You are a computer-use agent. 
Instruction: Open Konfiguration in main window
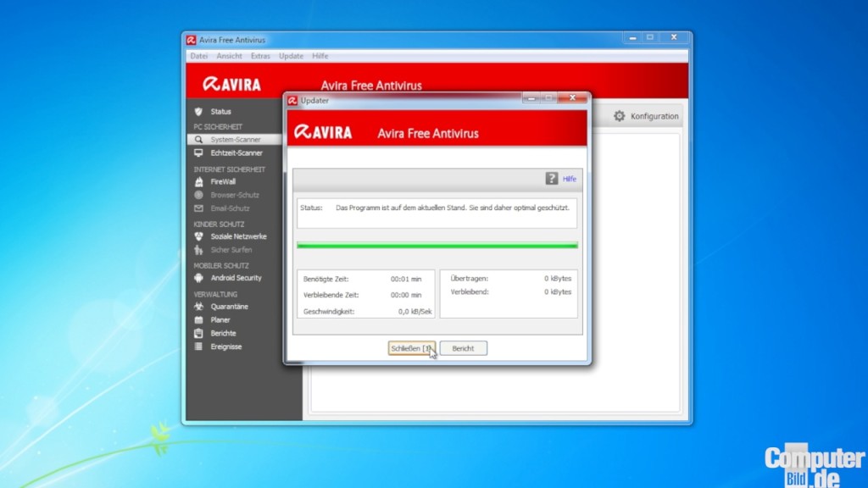[645, 116]
